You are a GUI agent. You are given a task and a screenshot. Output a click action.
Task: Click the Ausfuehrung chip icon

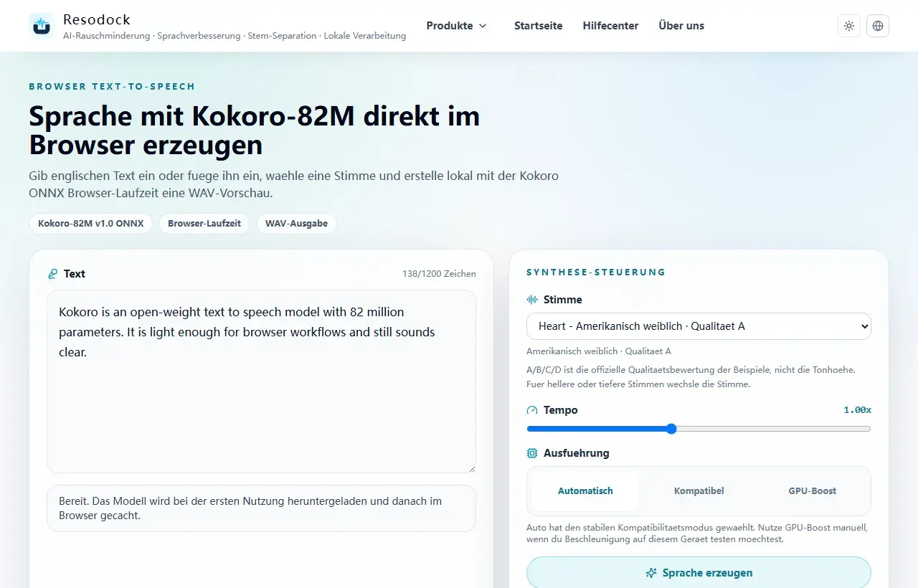532,453
